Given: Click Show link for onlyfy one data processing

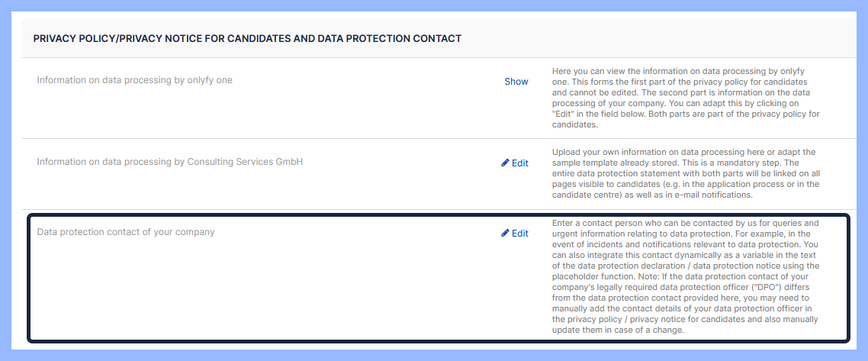Looking at the screenshot, I should [516, 81].
